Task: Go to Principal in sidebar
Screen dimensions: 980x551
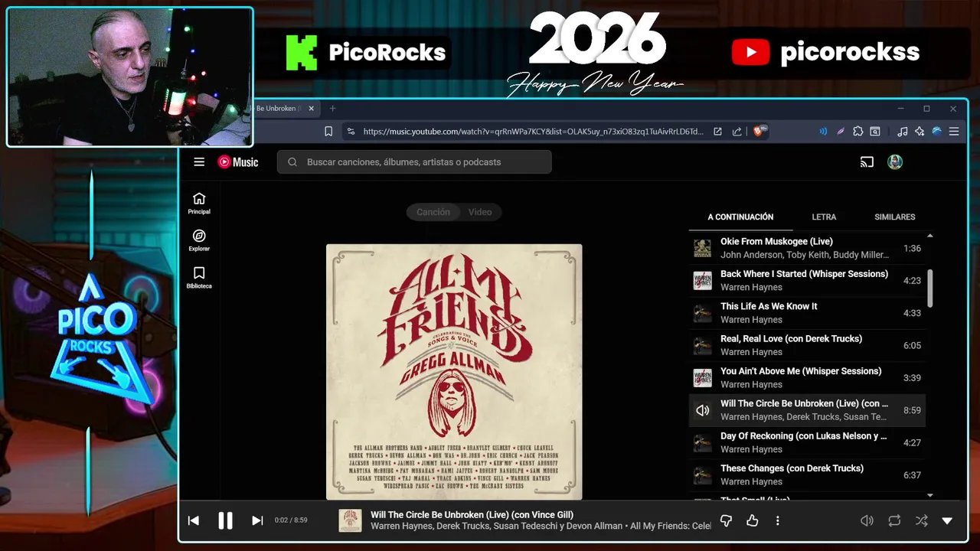Action: tap(199, 204)
